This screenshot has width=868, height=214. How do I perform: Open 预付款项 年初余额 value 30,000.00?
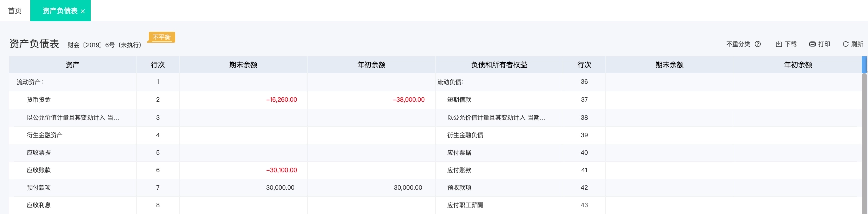(x=408, y=188)
